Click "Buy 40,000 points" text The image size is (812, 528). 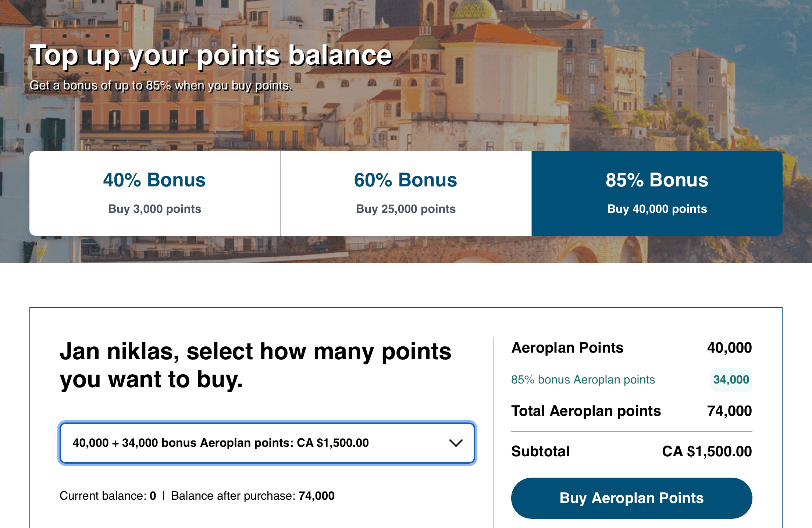(657, 209)
